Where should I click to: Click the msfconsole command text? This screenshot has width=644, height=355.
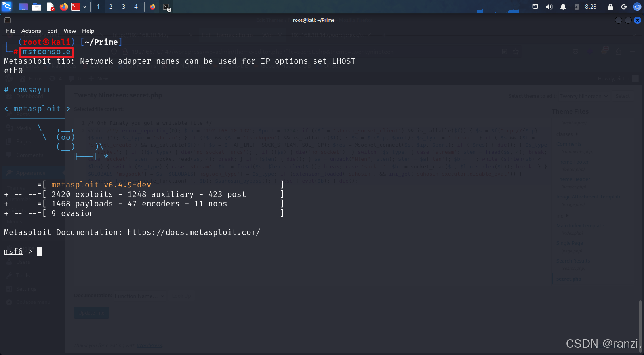point(46,52)
